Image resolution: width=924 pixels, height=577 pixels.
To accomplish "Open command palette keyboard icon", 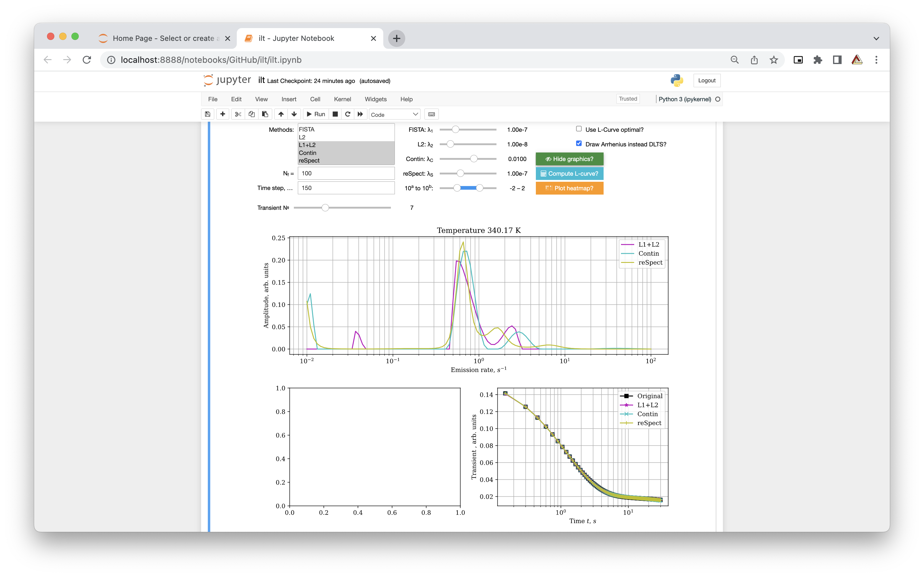I will click(431, 114).
